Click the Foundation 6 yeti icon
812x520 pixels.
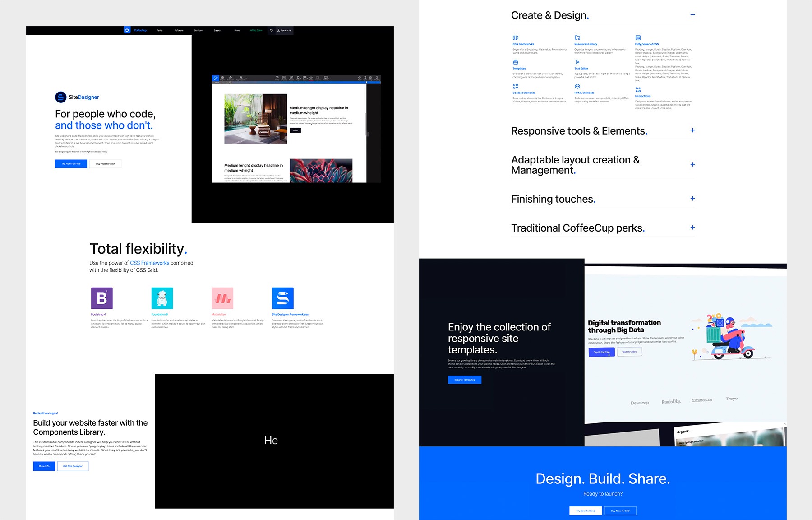(x=162, y=298)
